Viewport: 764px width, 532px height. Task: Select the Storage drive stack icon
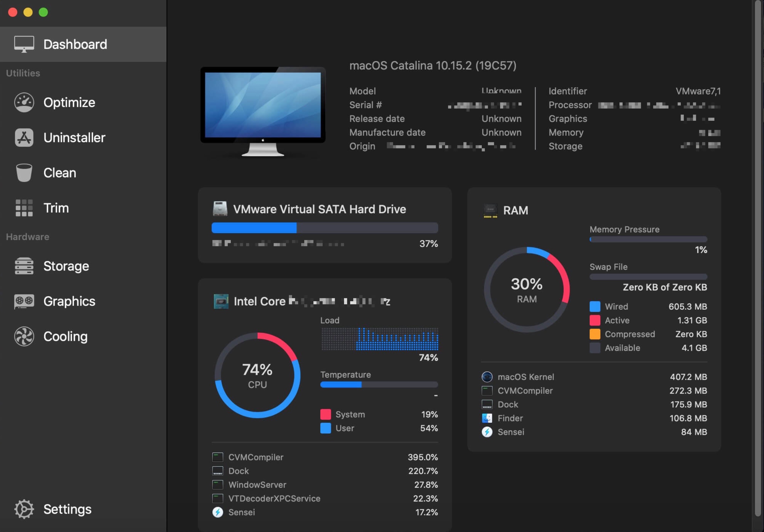click(x=24, y=266)
